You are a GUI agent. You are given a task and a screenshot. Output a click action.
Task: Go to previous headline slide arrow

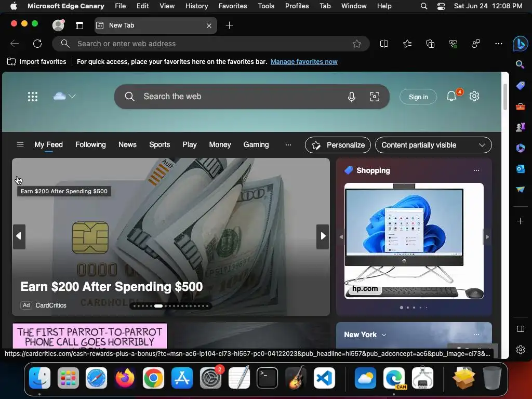point(19,236)
